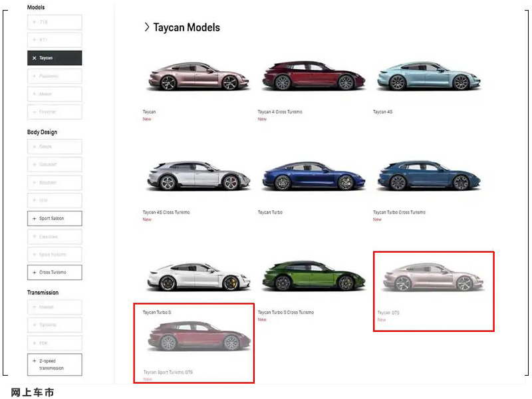Click the Models filter section heading
This screenshot has width=532, height=399.
36,7
